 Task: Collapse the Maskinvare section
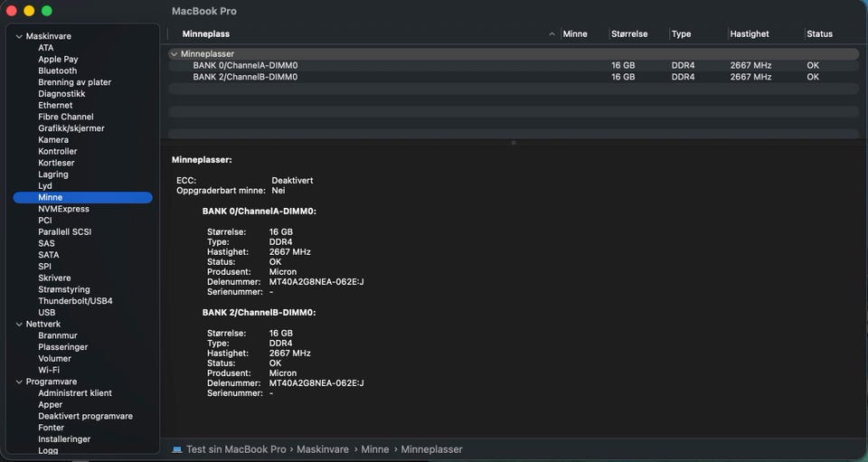pyautogui.click(x=19, y=36)
